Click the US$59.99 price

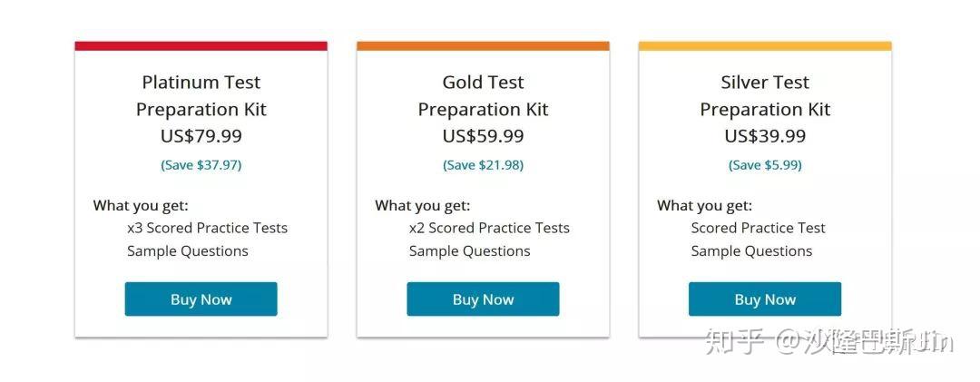483,136
